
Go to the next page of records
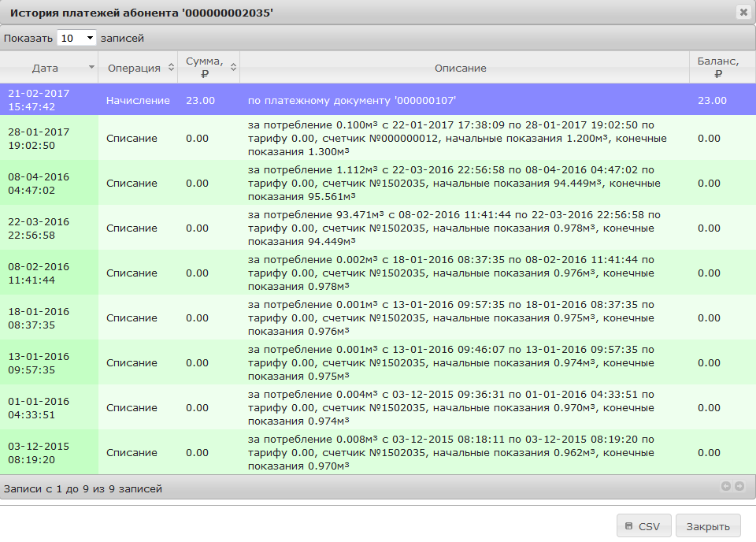pos(739,486)
